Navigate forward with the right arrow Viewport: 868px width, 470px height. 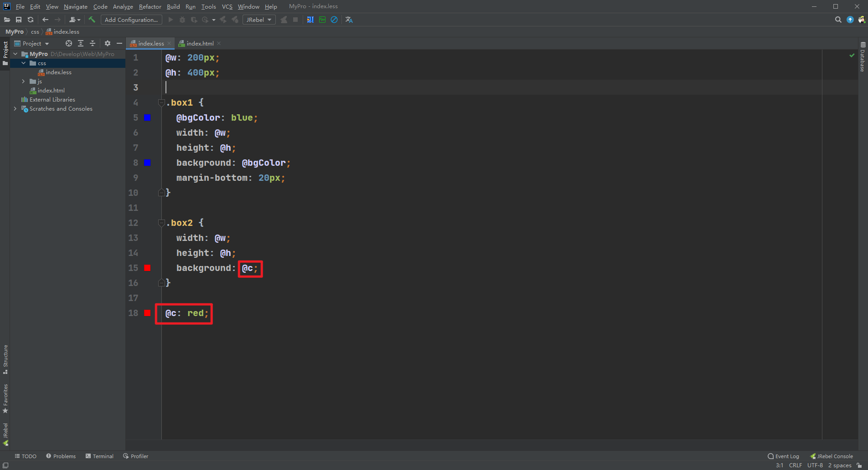coord(57,20)
